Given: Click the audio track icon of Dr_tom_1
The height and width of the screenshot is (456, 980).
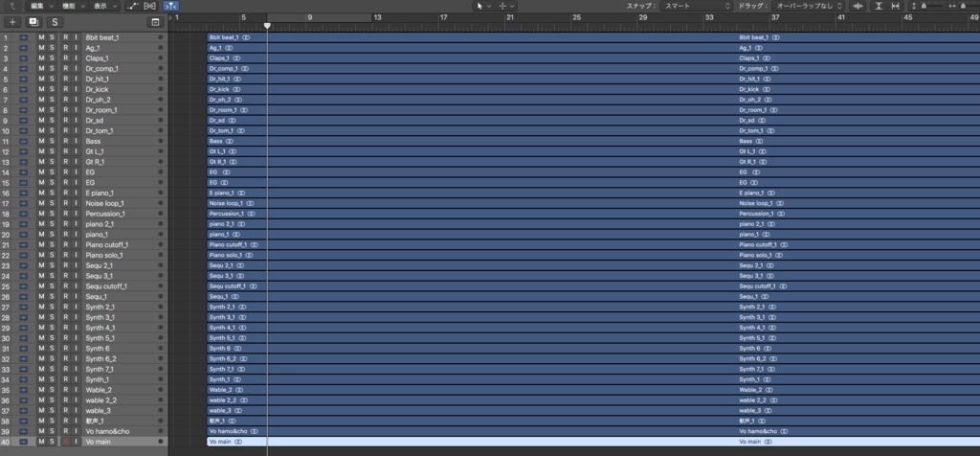Looking at the screenshot, I should [23, 130].
